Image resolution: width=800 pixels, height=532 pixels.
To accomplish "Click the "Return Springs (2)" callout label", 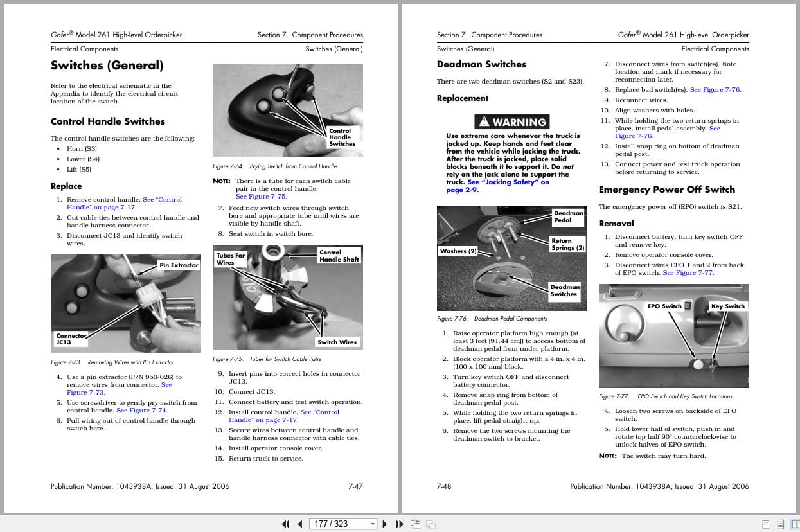I will pyautogui.click(x=567, y=244).
